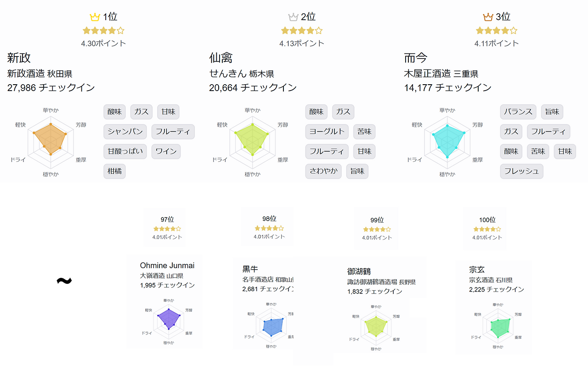Click the bronze crown icon for 3位
588x367 pixels.
pyautogui.click(x=488, y=17)
